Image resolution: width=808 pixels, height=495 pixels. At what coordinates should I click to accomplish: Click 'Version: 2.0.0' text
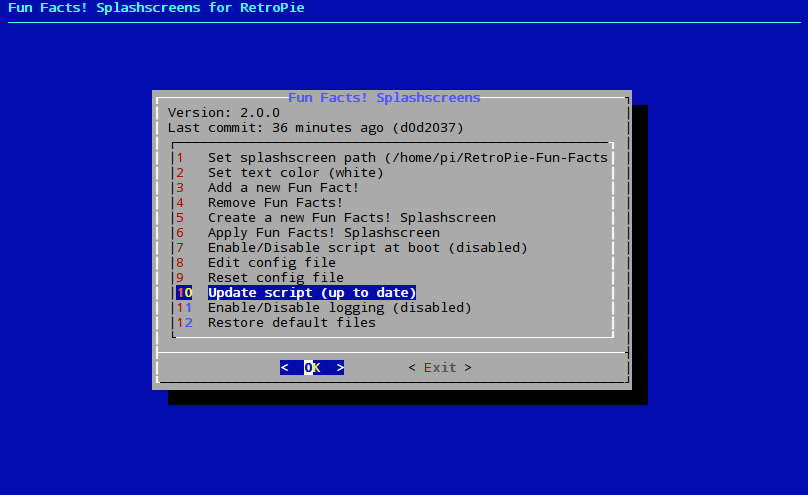pyautogui.click(x=224, y=112)
